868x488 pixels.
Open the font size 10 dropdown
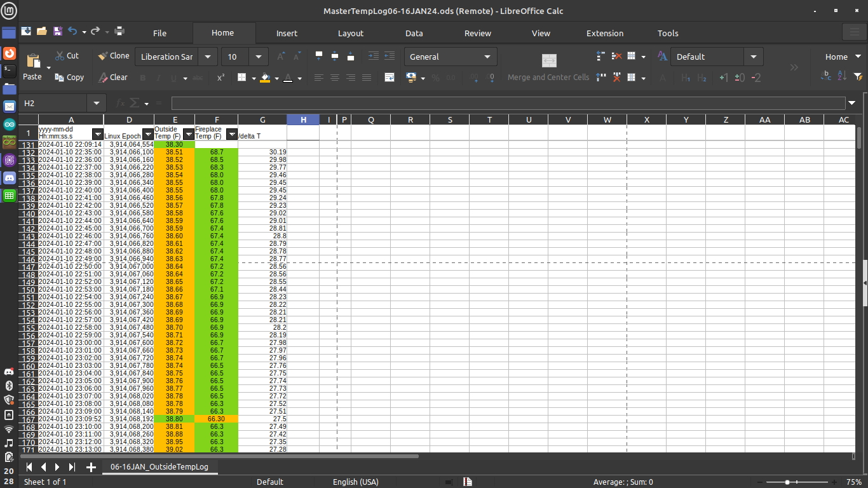tap(258, 57)
